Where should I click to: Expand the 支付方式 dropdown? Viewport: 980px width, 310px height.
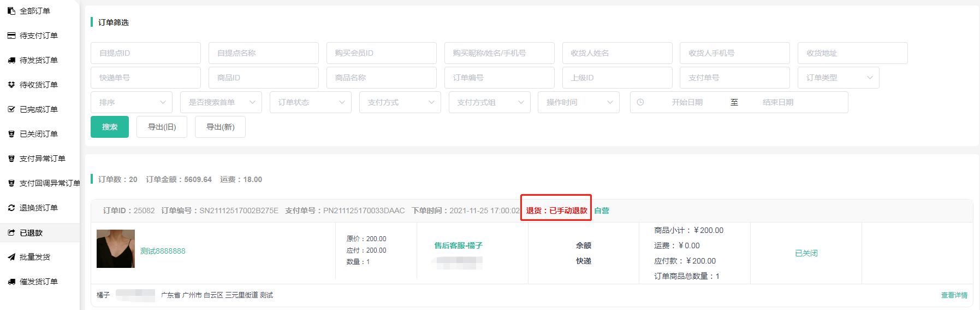click(400, 102)
